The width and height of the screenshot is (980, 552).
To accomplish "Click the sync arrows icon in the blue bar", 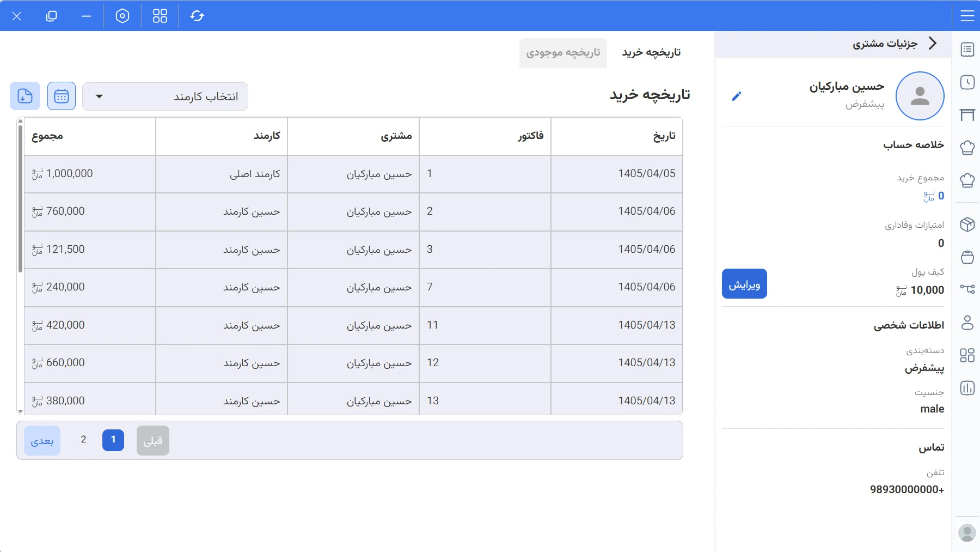I will [x=197, y=16].
